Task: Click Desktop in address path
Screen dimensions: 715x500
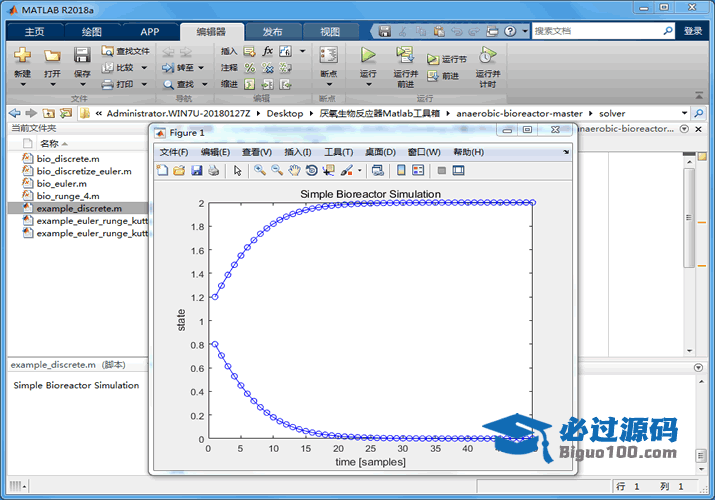Action: (x=285, y=113)
